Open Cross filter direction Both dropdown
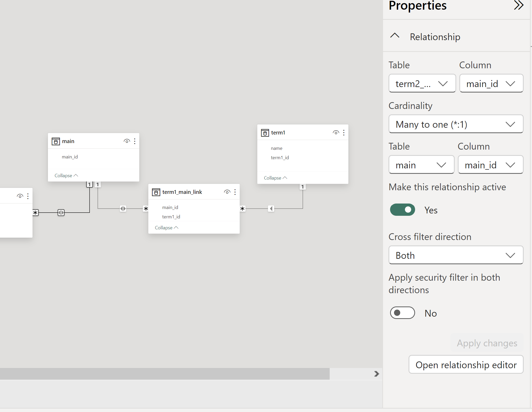 [456, 255]
